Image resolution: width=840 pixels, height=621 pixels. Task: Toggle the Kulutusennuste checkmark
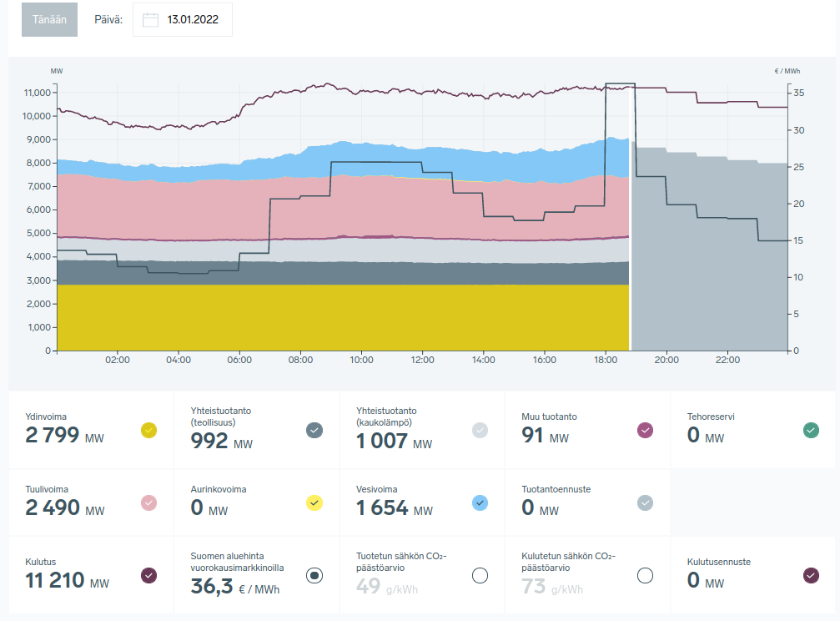[811, 575]
